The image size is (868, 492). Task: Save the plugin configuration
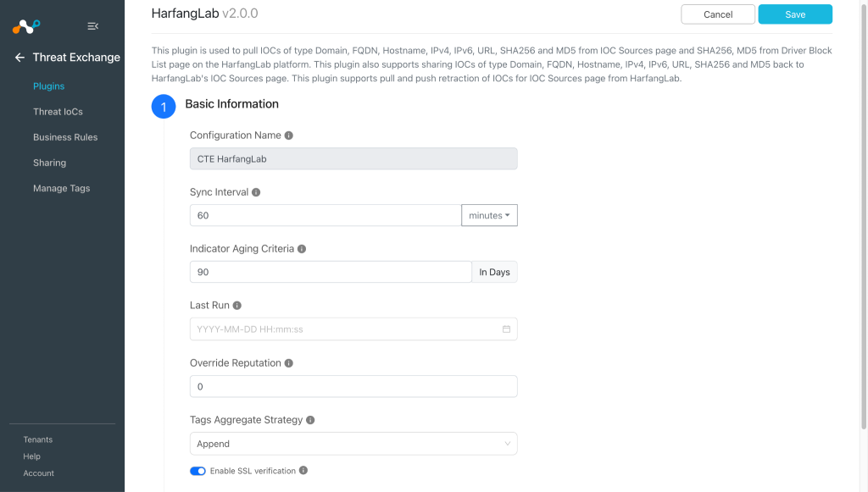coord(795,14)
